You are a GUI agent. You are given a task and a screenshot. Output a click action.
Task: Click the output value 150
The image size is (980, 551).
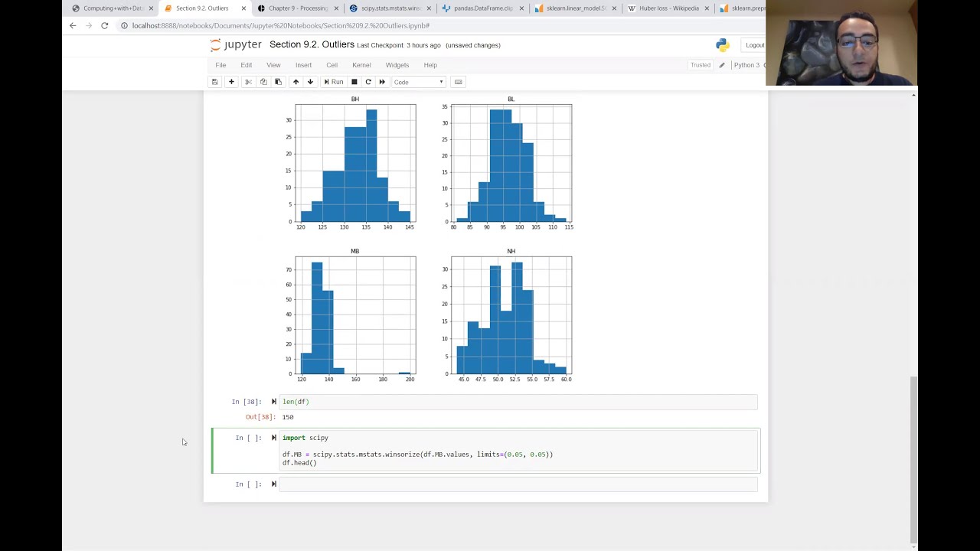coord(287,417)
